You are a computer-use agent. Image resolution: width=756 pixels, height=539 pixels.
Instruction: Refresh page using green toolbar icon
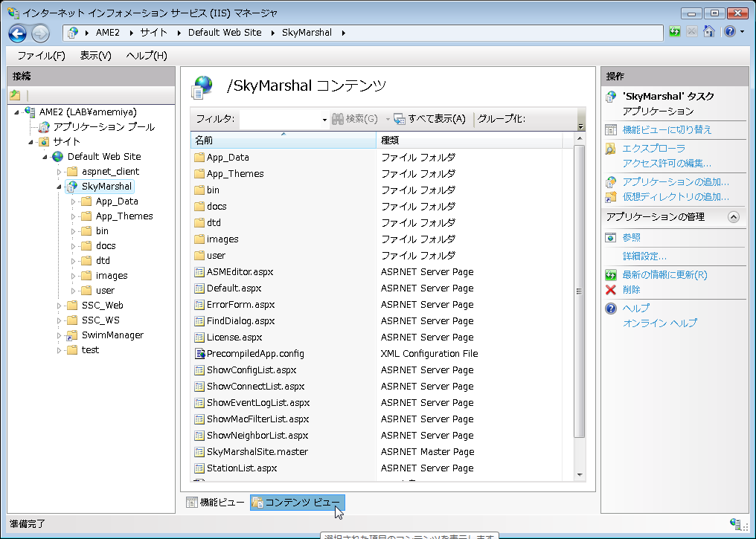pos(674,32)
